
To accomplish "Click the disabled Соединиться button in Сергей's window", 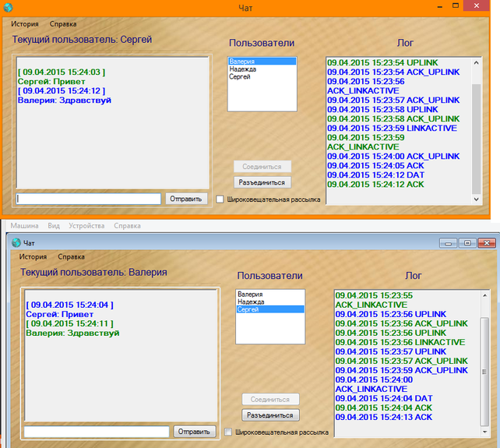I will pyautogui.click(x=262, y=167).
